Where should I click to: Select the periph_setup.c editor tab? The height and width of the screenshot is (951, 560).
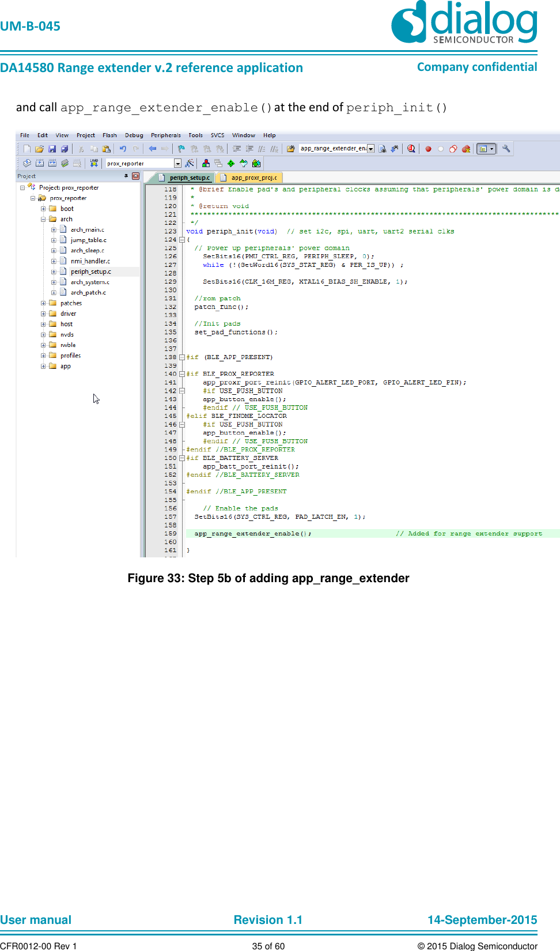tap(186, 178)
